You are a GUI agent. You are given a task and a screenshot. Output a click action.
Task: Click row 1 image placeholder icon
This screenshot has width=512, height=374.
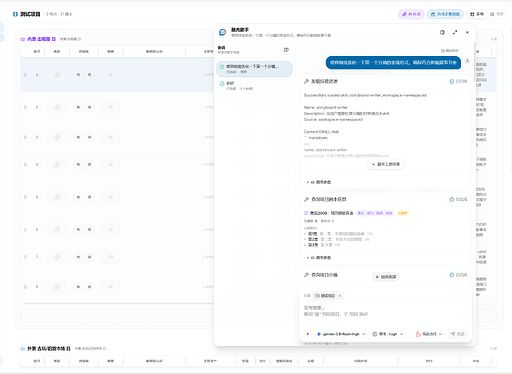coord(57,75)
